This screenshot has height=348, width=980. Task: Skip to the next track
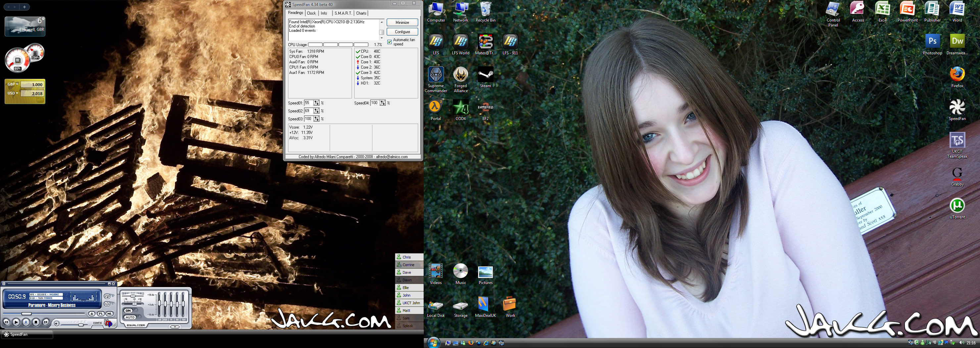click(x=46, y=322)
